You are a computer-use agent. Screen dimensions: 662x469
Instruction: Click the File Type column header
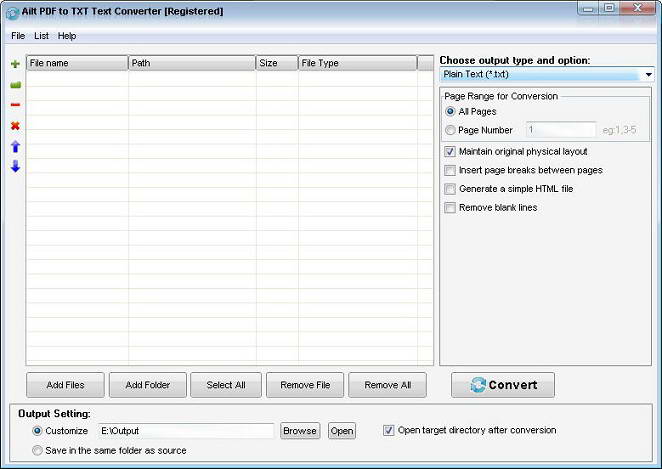click(358, 63)
